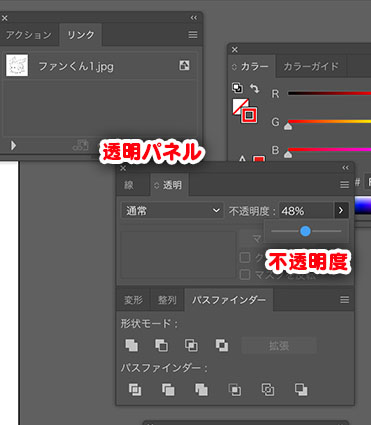Close the Transparency panel with X
Screen dimensions: 371x425
pos(123,168)
